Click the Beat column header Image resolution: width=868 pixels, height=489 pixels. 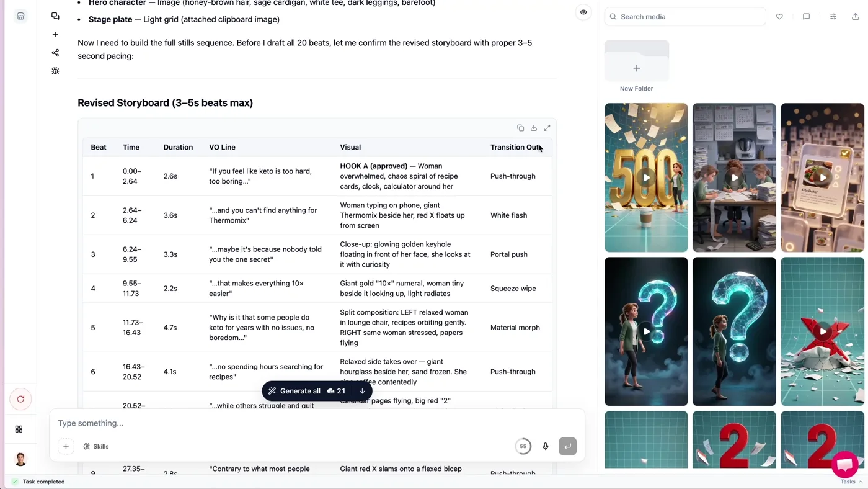click(99, 147)
